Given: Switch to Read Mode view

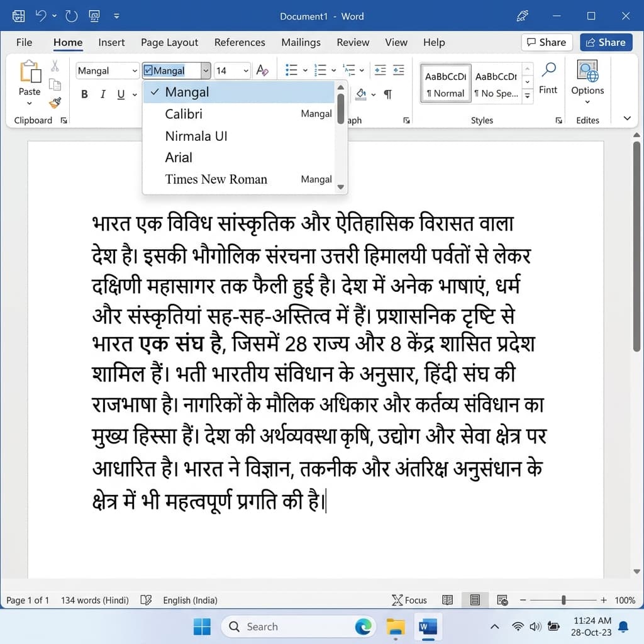Looking at the screenshot, I should (447, 600).
